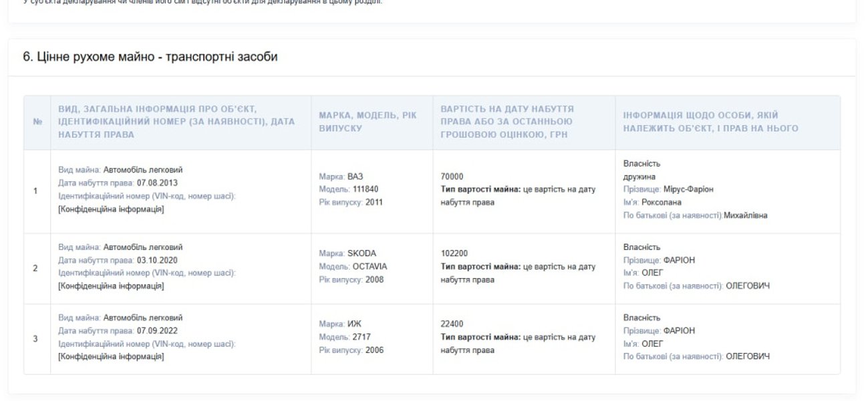Click the "№" column header
The image size is (868, 401).
coord(37,122)
